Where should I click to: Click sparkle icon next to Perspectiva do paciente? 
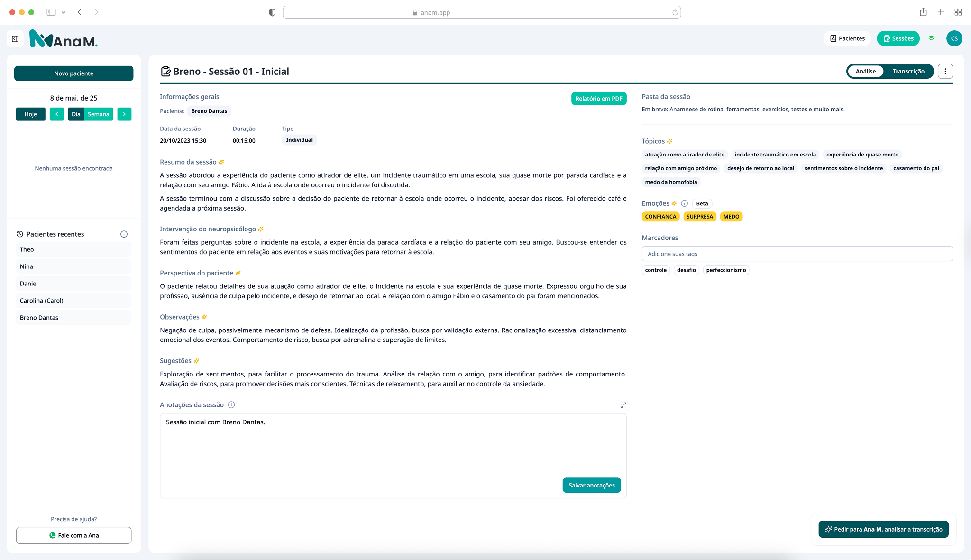click(x=238, y=273)
